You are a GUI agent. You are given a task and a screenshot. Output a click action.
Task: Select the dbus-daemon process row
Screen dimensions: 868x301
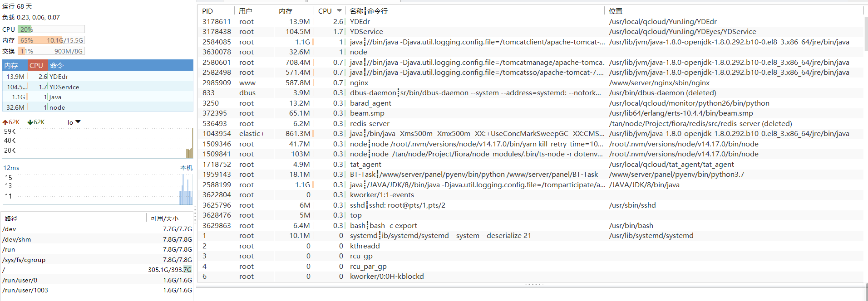pos(530,92)
